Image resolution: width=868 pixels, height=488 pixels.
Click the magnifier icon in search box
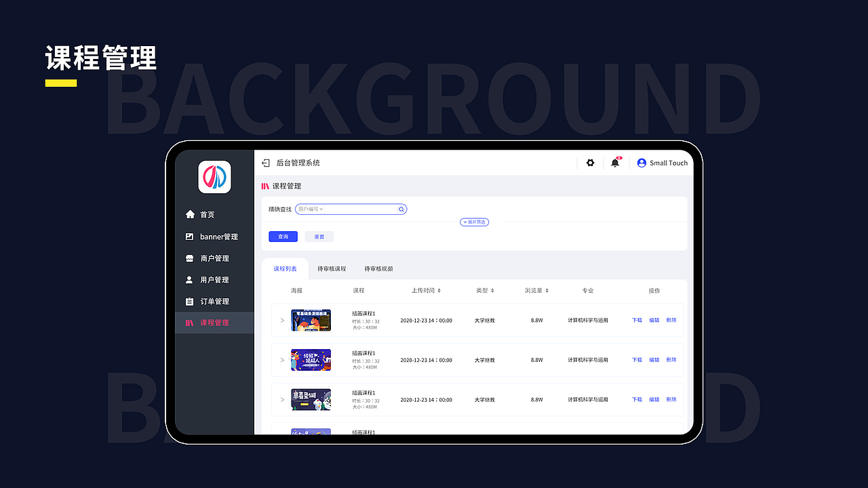[401, 209]
